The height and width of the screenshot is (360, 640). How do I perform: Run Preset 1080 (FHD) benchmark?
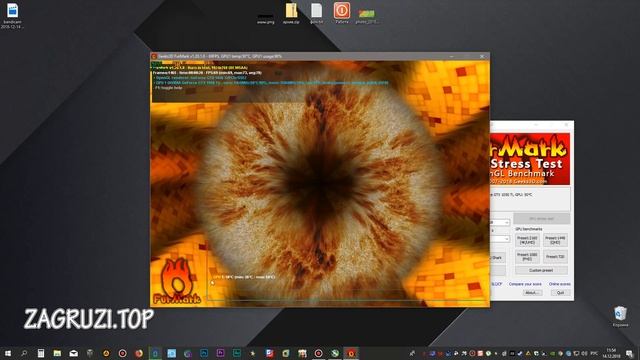527,257
